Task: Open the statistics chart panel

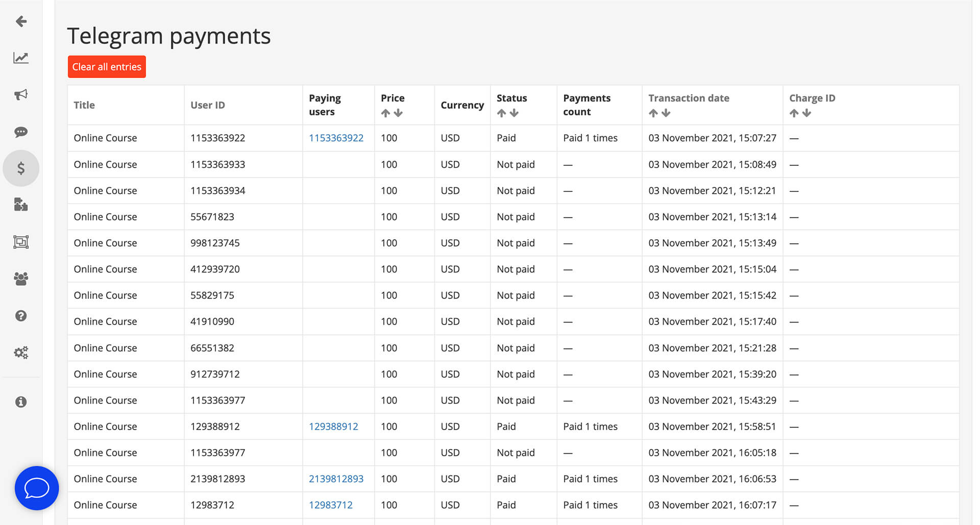Action: pyautogui.click(x=21, y=58)
